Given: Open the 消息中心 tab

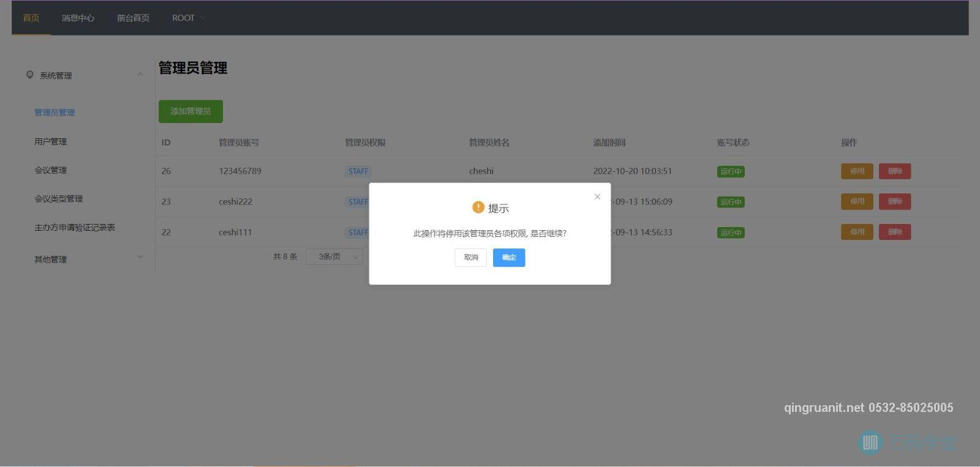Looking at the screenshot, I should click(78, 18).
